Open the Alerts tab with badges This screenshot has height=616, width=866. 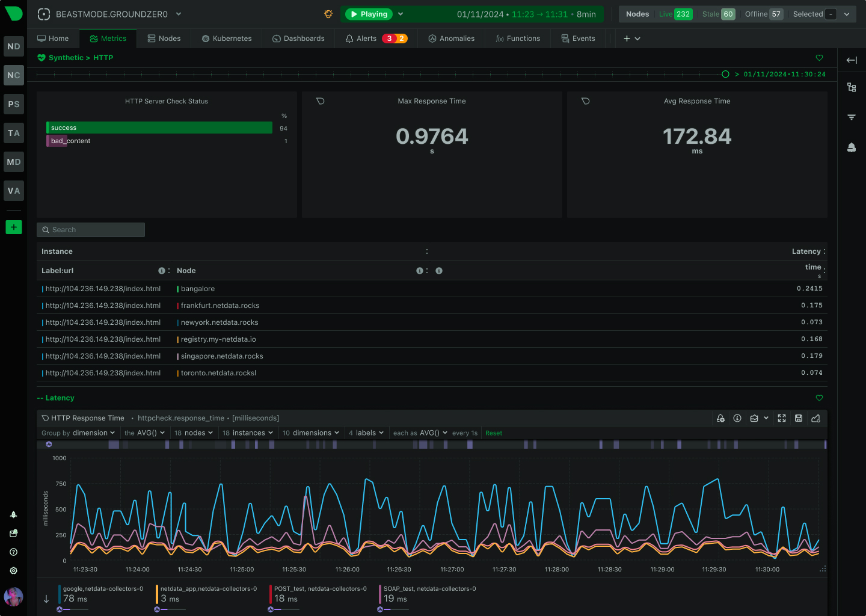click(376, 38)
